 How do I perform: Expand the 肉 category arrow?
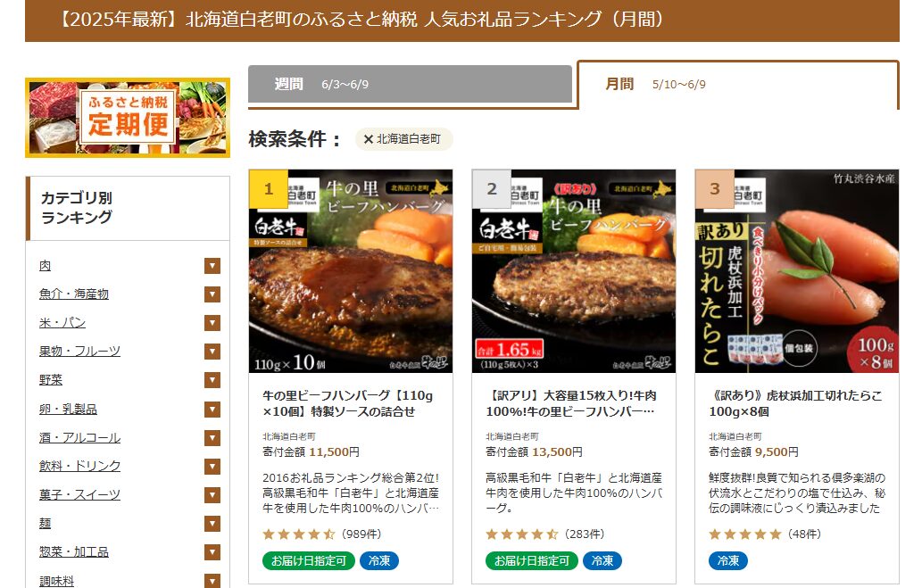click(x=212, y=266)
